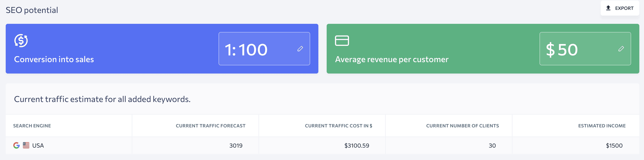Screen dimensions: 644x160
Task: Click the SEO potential heading
Action: pos(32,10)
